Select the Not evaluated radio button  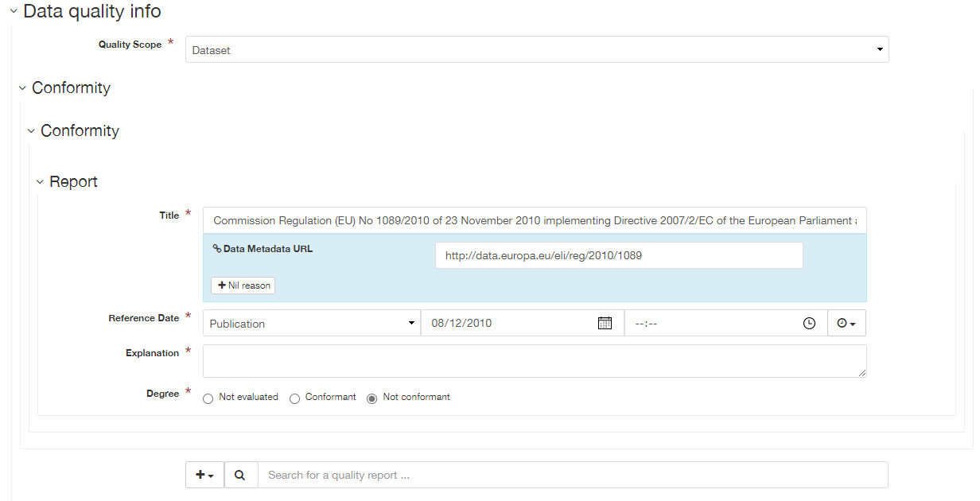coord(208,398)
